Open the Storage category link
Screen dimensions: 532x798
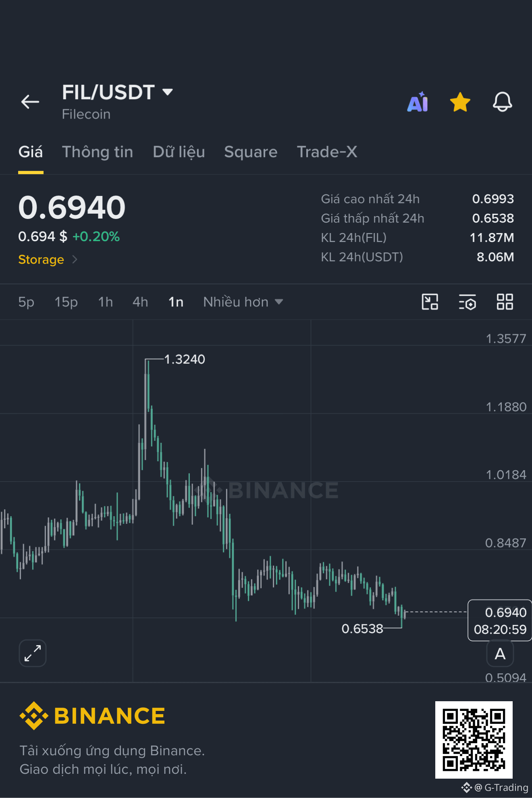pos(48,259)
